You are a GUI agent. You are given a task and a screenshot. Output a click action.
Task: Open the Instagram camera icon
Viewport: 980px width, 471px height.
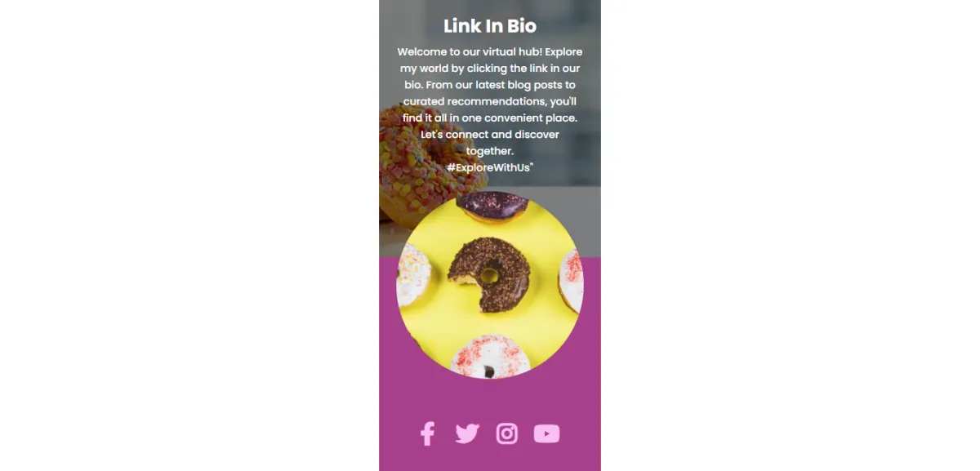click(507, 433)
